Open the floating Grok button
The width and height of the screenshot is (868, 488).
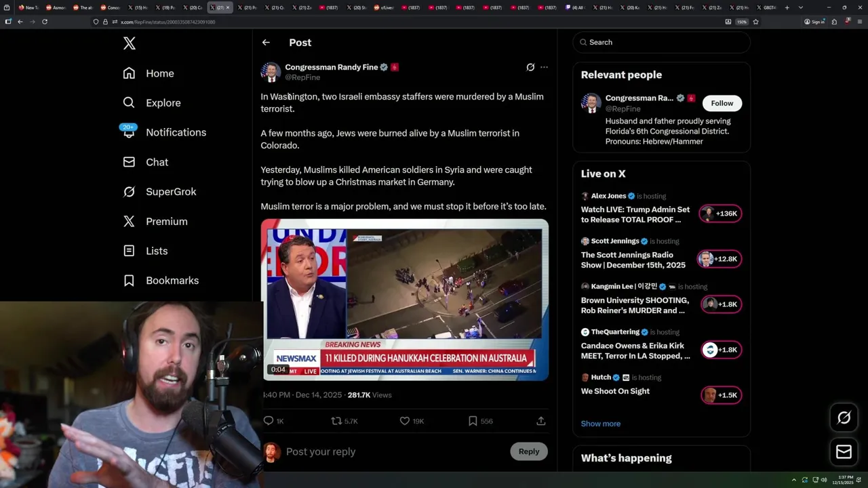tap(844, 418)
